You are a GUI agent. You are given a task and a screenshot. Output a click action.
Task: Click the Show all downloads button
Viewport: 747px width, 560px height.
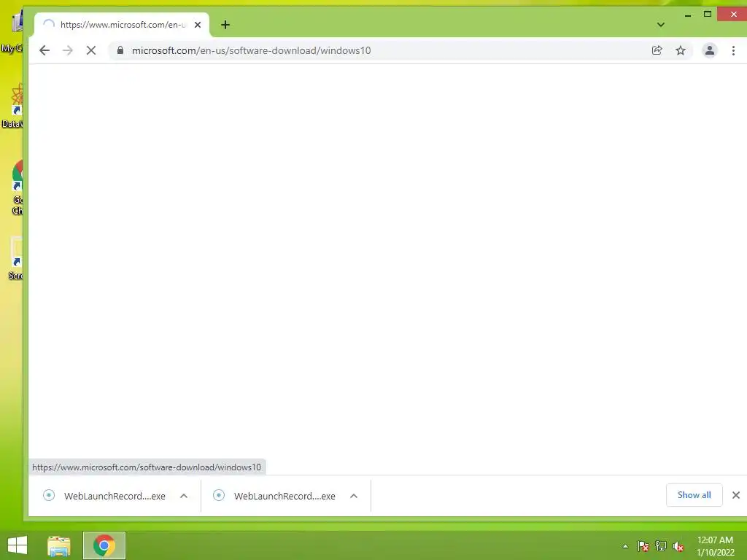694,495
